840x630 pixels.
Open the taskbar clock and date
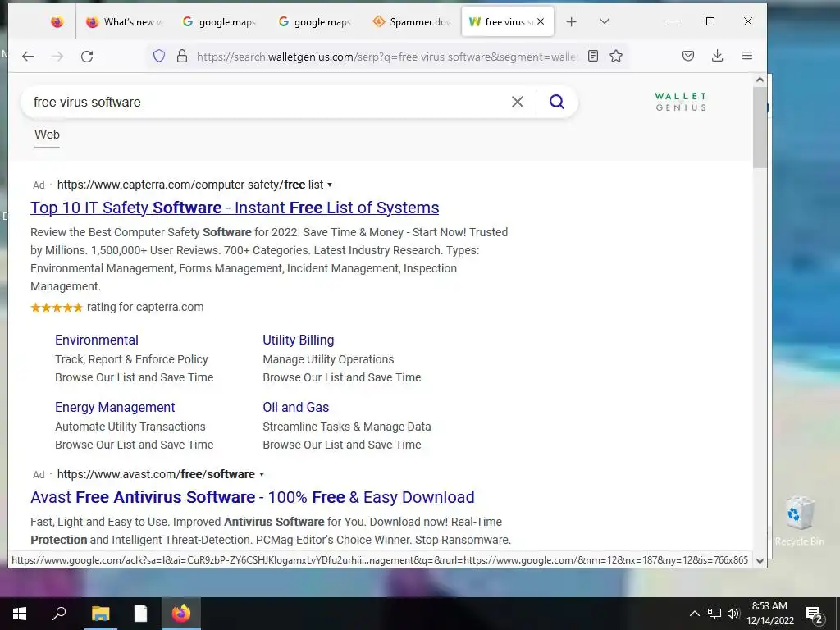[769, 614]
